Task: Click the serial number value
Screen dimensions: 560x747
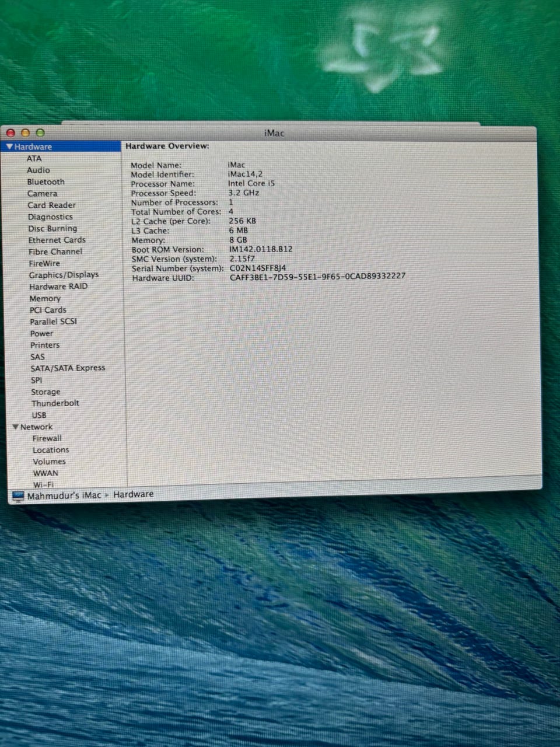Action: tap(257, 268)
